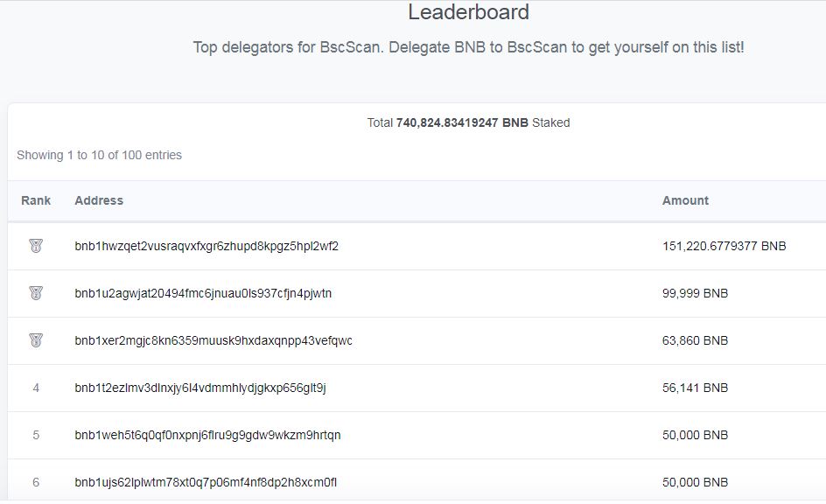The width and height of the screenshot is (826, 504).
Task: Click the first place medal icon
Action: click(x=36, y=246)
